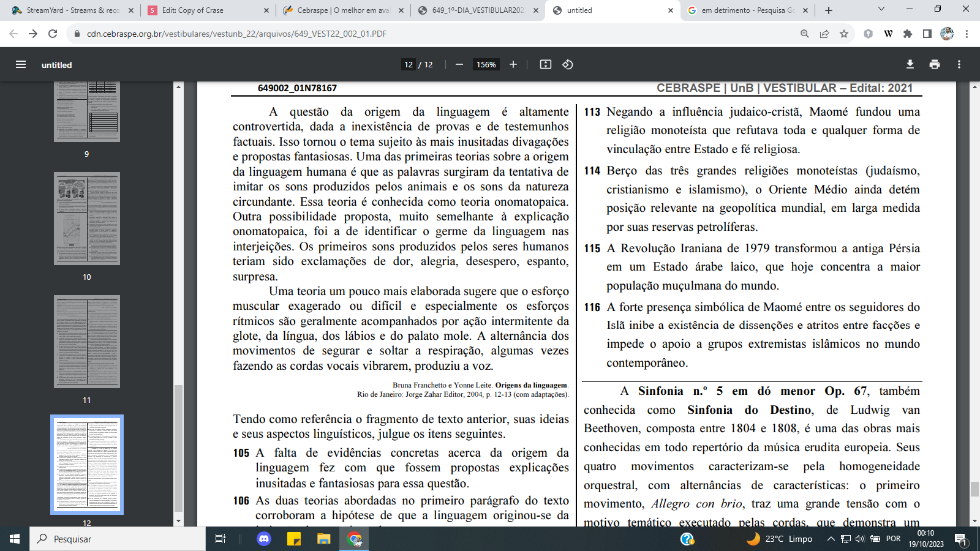Select page 11 thumbnail
The width and height of the screenshot is (980, 551).
[87, 342]
